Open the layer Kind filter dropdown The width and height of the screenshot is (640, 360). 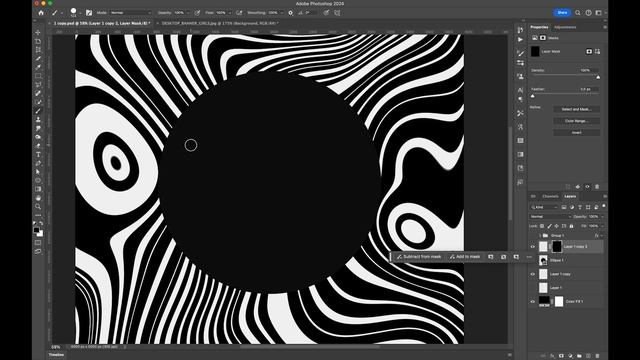545,207
